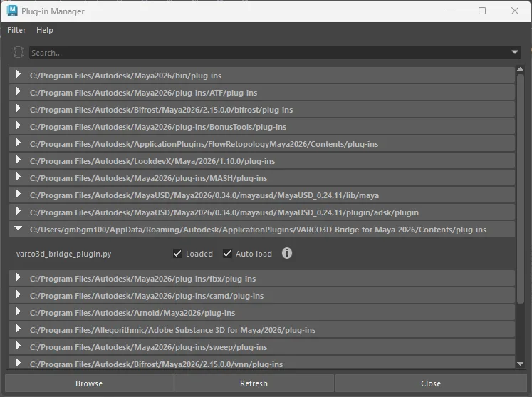Toggle Auto load for varco3d_bridge_plugin.py
Image resolution: width=532 pixels, height=397 pixels.
coord(227,253)
